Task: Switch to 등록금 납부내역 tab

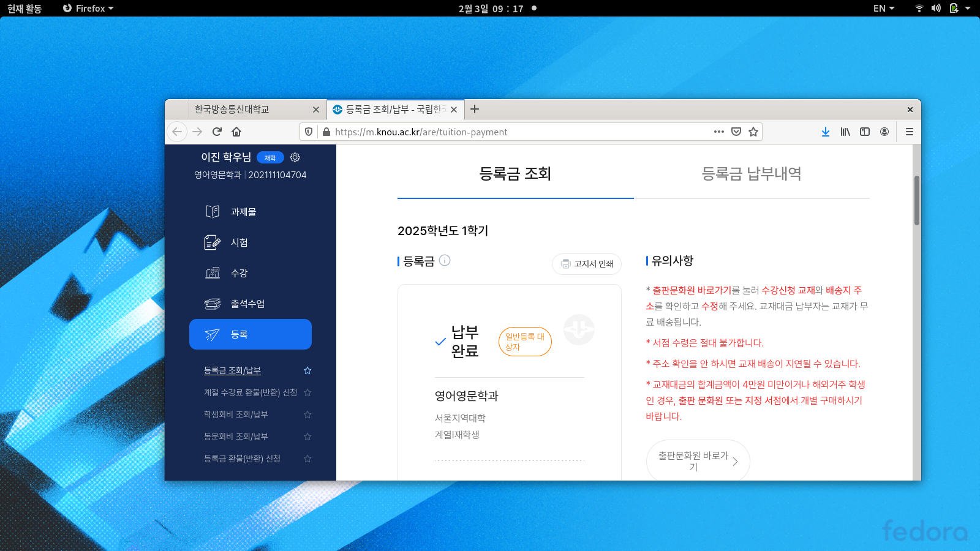Action: (751, 174)
